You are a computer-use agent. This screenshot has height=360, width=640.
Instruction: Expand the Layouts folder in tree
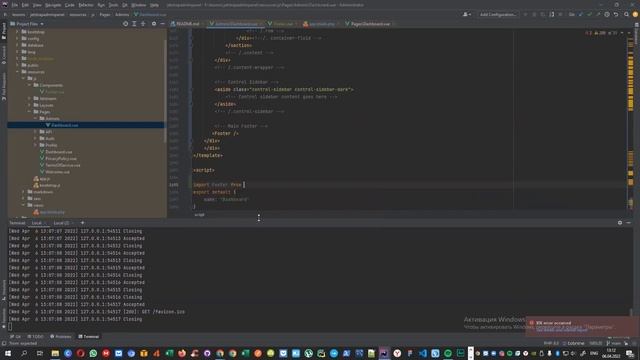pyautogui.click(x=30, y=105)
